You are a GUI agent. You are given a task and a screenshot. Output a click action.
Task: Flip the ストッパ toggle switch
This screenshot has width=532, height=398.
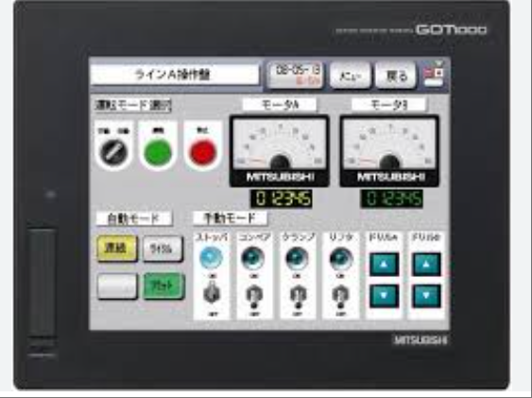pos(212,295)
